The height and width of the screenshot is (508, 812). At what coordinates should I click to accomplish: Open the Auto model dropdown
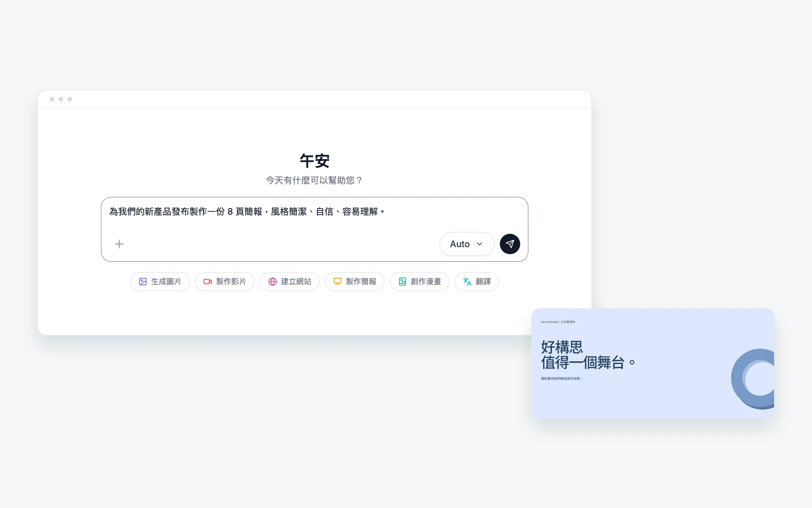tap(467, 244)
